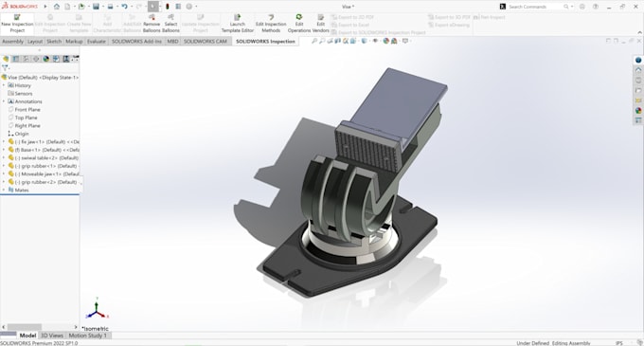Viewport: 644px width, 346px height.
Task: Open the Display Style icon in the view toolbar
Action: 365,41
